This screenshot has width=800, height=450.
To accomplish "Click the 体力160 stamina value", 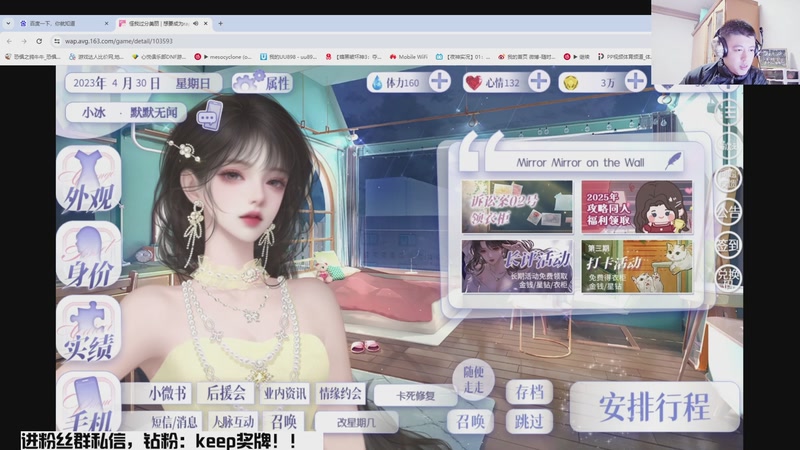I will (403, 83).
